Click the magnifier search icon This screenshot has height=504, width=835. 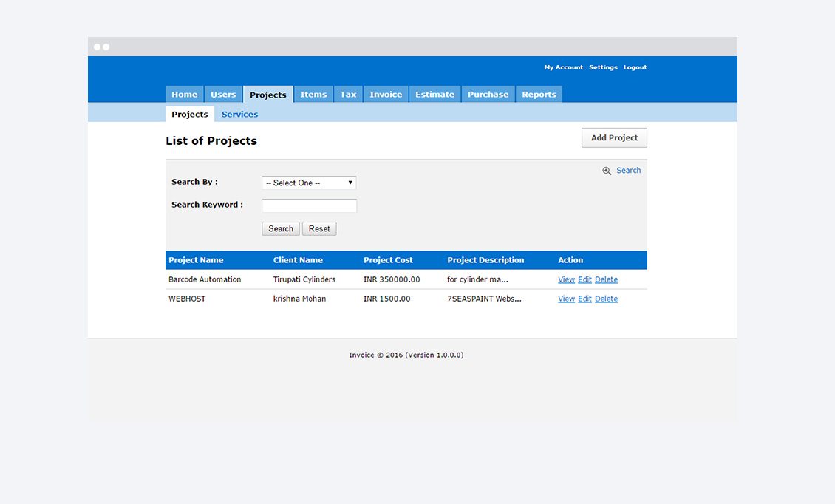(x=607, y=171)
